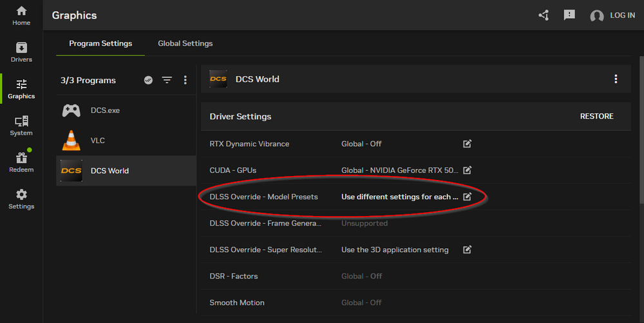This screenshot has width=644, height=323.
Task: Open the programs list three-dot menu
Action: tap(185, 81)
